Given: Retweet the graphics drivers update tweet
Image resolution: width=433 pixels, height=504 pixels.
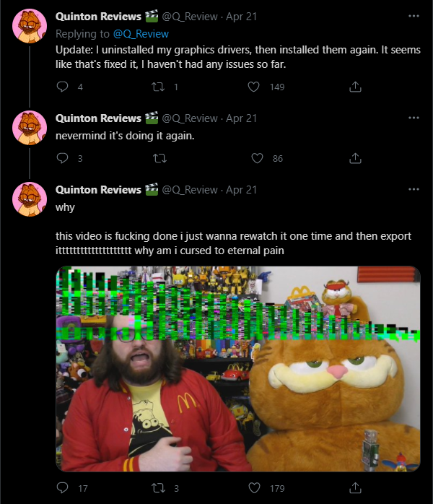Looking at the screenshot, I should [158, 87].
